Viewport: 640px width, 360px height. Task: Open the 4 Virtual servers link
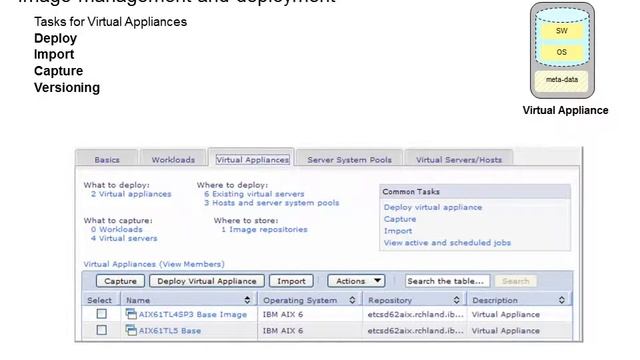pyautogui.click(x=124, y=238)
